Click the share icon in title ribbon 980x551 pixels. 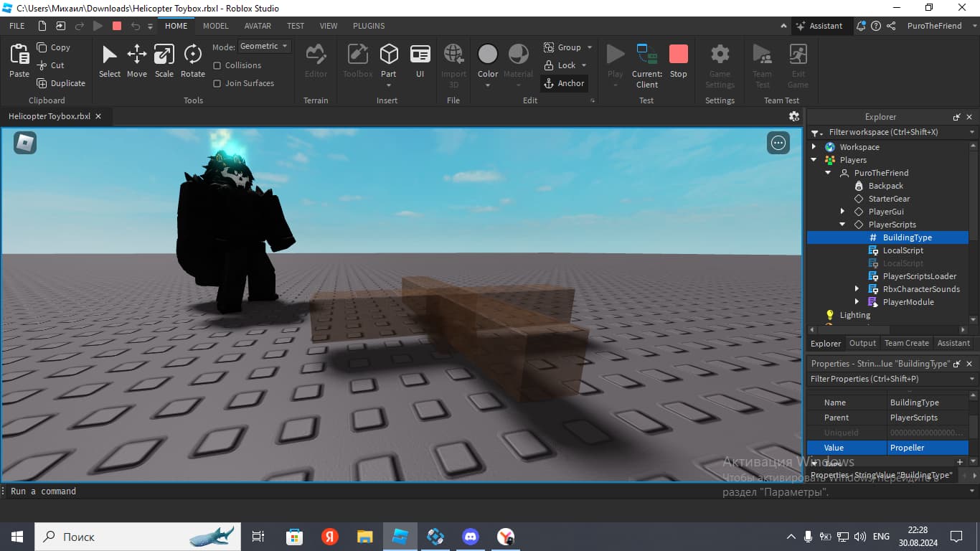click(891, 26)
